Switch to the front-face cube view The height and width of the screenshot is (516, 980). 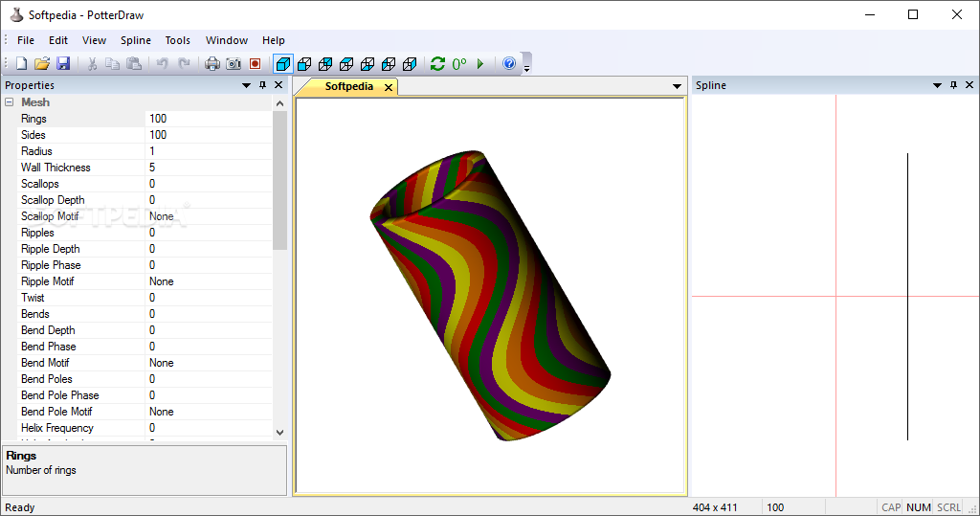(304, 64)
